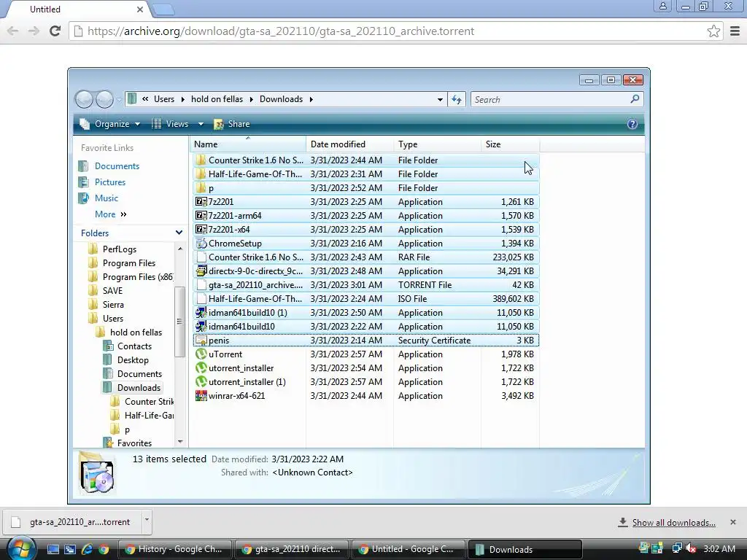Viewport: 747px width, 560px height.
Task: Click the search magnifier icon
Action: coord(635,99)
